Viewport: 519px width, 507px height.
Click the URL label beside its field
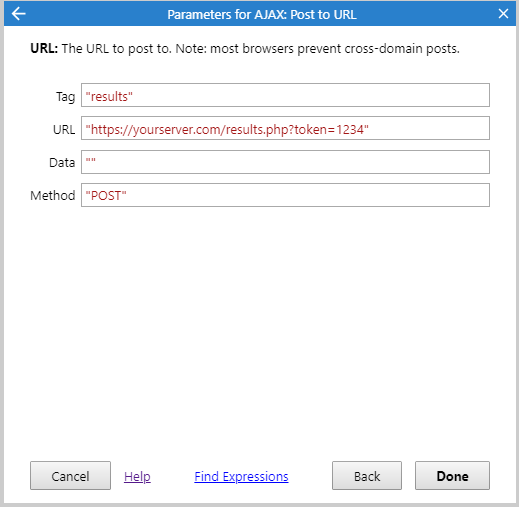point(64,129)
